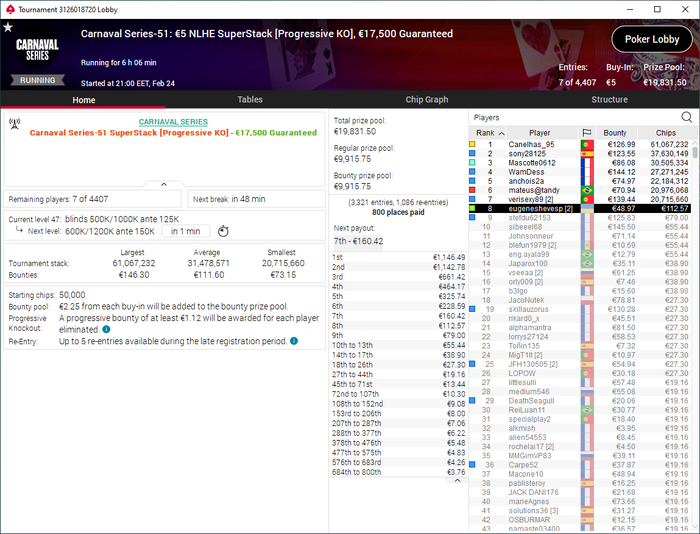700x534 pixels.
Task: Select player Canelhas_95 row
Action: [x=580, y=145]
